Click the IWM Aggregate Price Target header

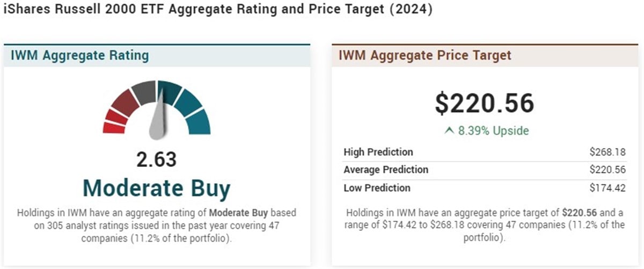pyautogui.click(x=425, y=55)
